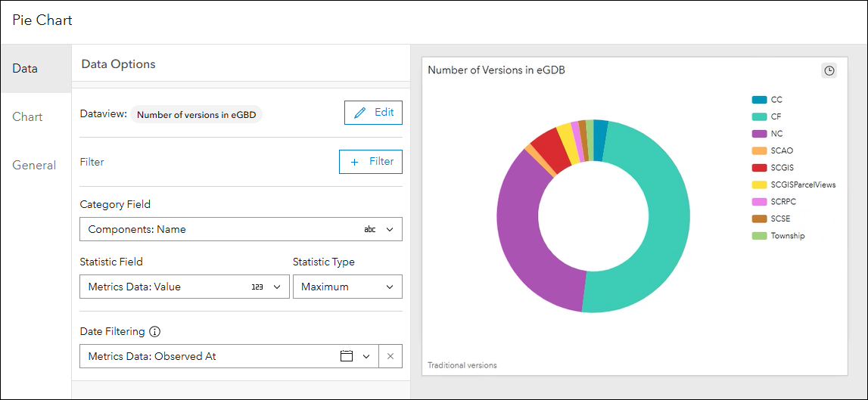Click the SCGISParcelViews yellow legend swatch

coord(759,185)
